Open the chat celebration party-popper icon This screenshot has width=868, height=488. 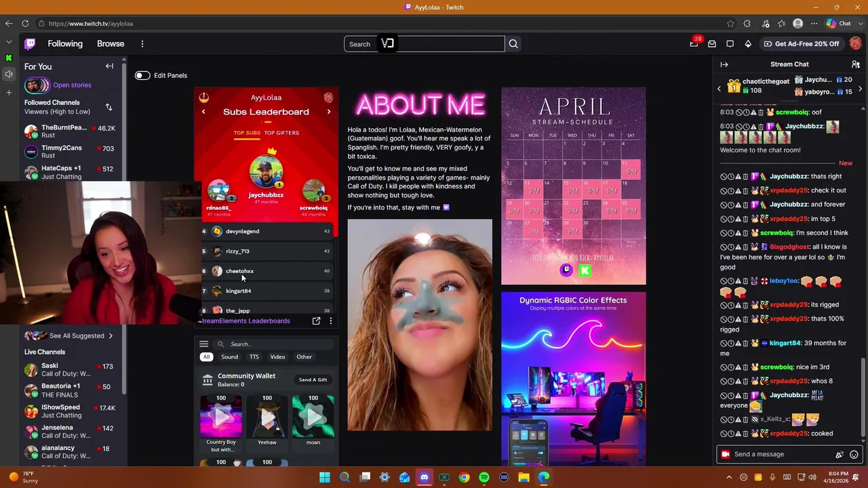(840, 455)
